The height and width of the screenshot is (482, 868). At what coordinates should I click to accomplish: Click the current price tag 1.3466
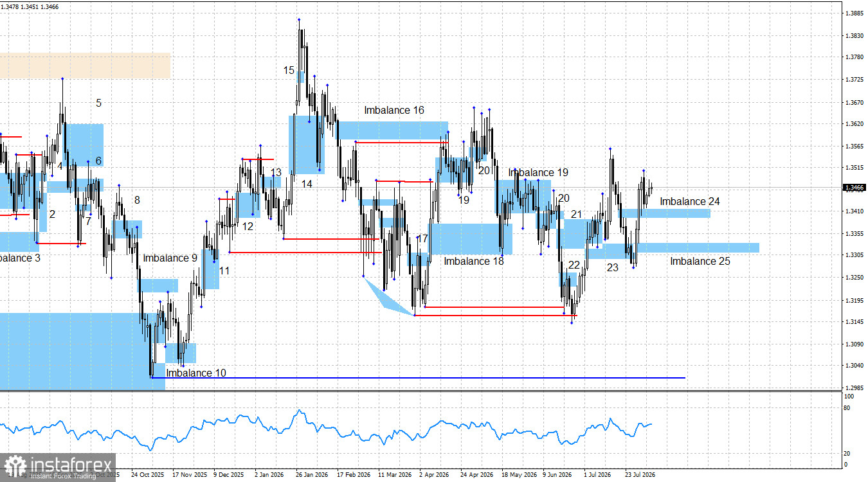coord(854,188)
